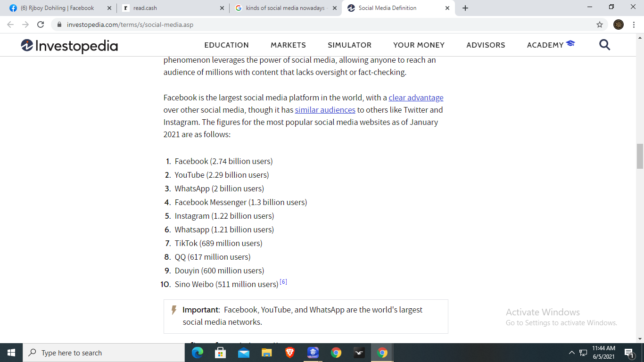
Task: Open the Education menu
Action: pyautogui.click(x=226, y=45)
